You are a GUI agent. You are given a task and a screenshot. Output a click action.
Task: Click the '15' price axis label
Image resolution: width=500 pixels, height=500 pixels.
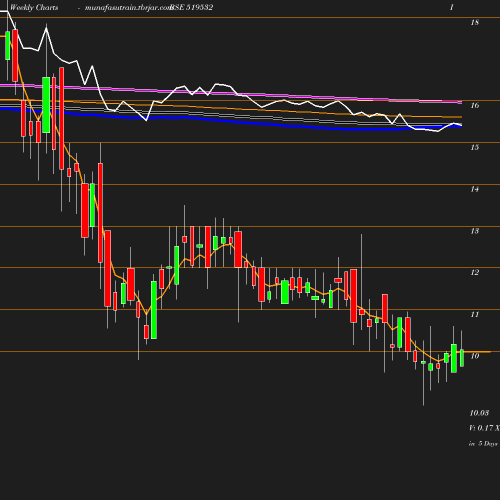475,147
